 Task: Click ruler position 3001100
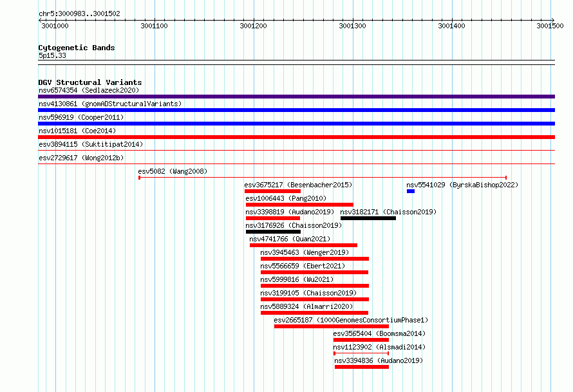pos(155,26)
